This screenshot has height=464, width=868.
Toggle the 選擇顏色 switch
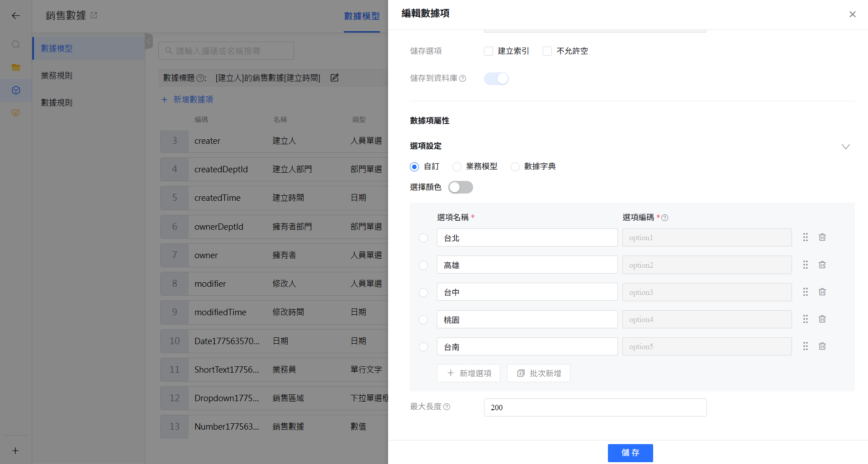(x=460, y=187)
